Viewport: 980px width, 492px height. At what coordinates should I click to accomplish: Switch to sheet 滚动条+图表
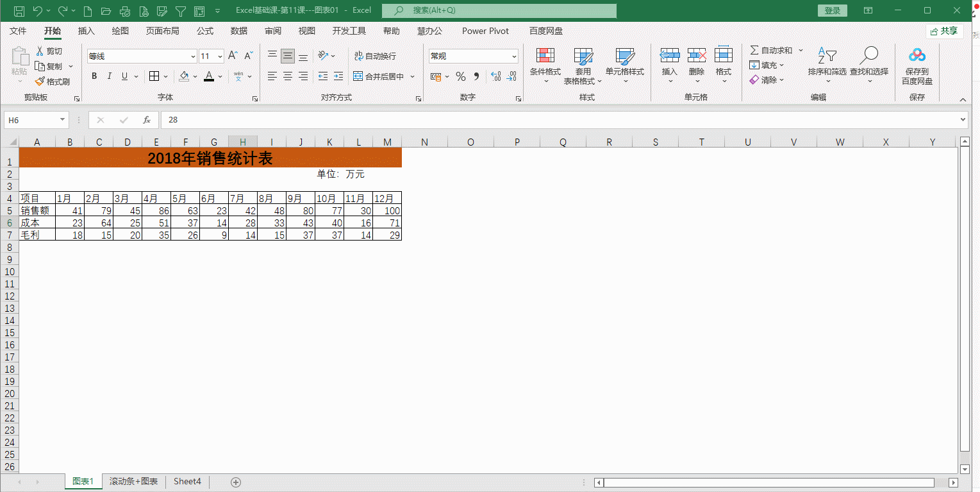pos(133,481)
